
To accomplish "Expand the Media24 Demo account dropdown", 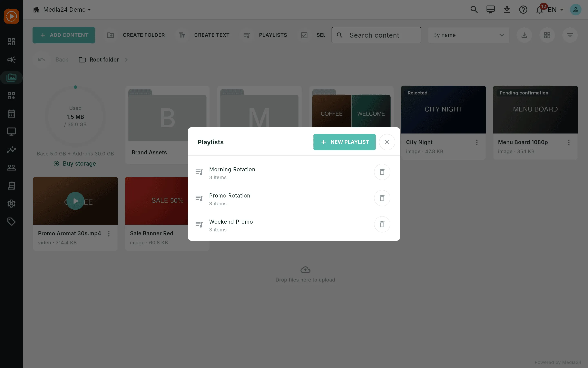I will (62, 9).
